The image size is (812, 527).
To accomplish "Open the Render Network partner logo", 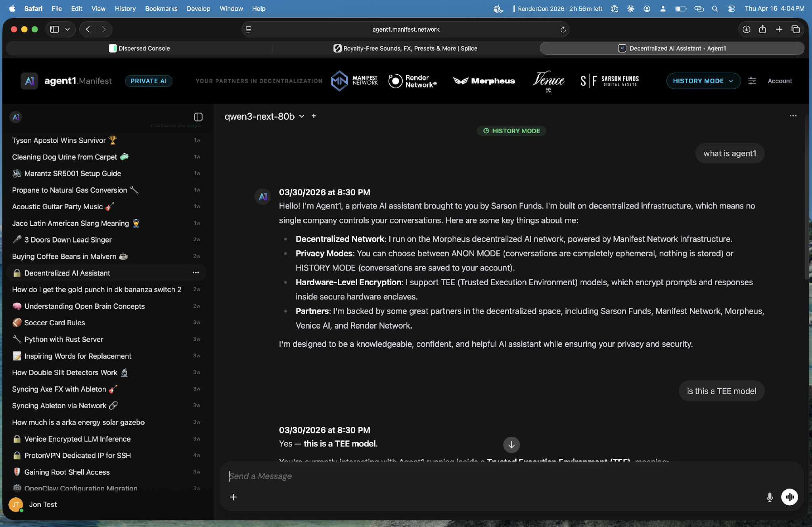I will (412, 81).
